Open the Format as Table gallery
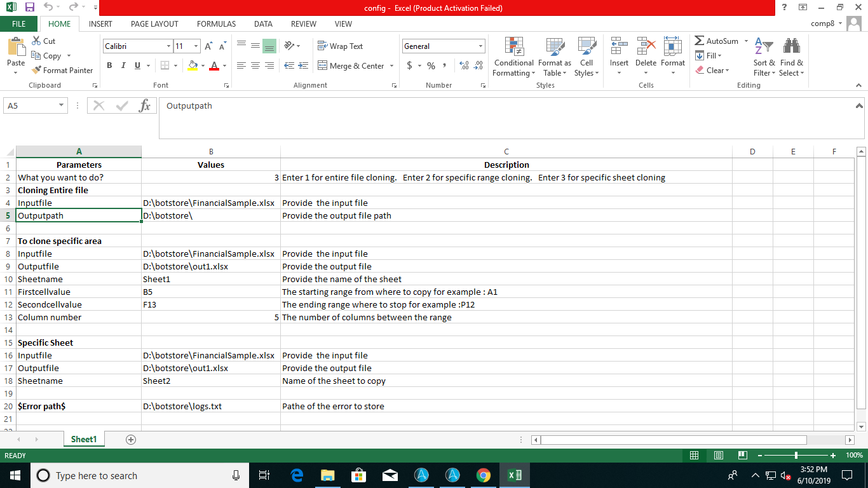Image resolution: width=868 pixels, height=488 pixels. click(x=554, y=47)
